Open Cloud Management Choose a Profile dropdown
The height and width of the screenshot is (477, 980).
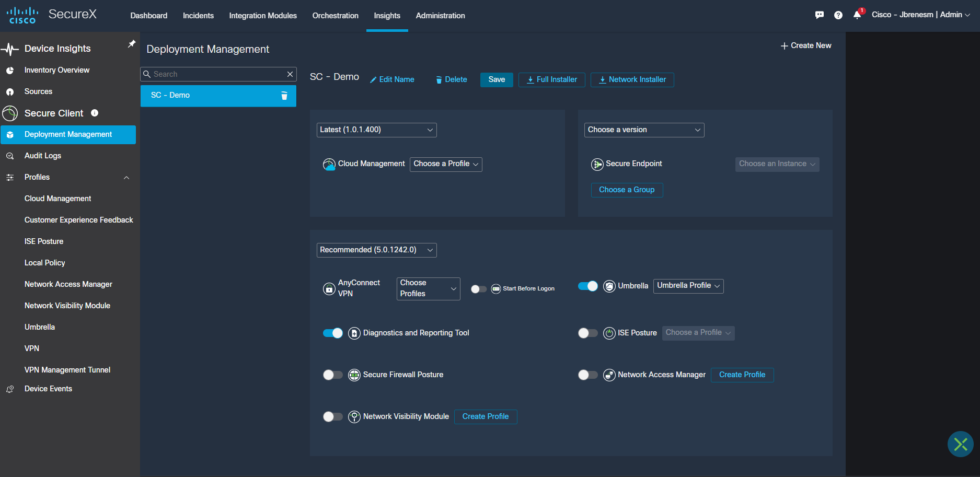[446, 164]
